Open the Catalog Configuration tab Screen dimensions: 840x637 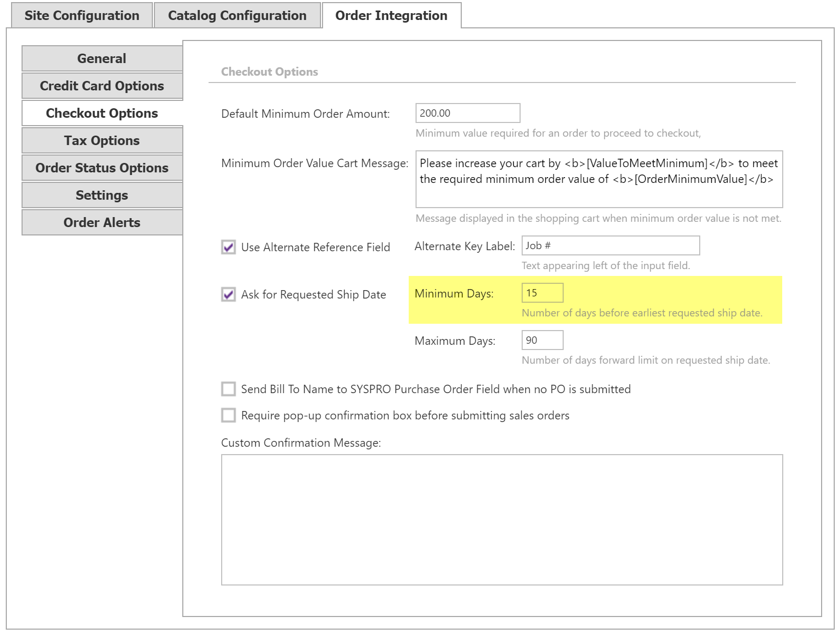tap(237, 15)
